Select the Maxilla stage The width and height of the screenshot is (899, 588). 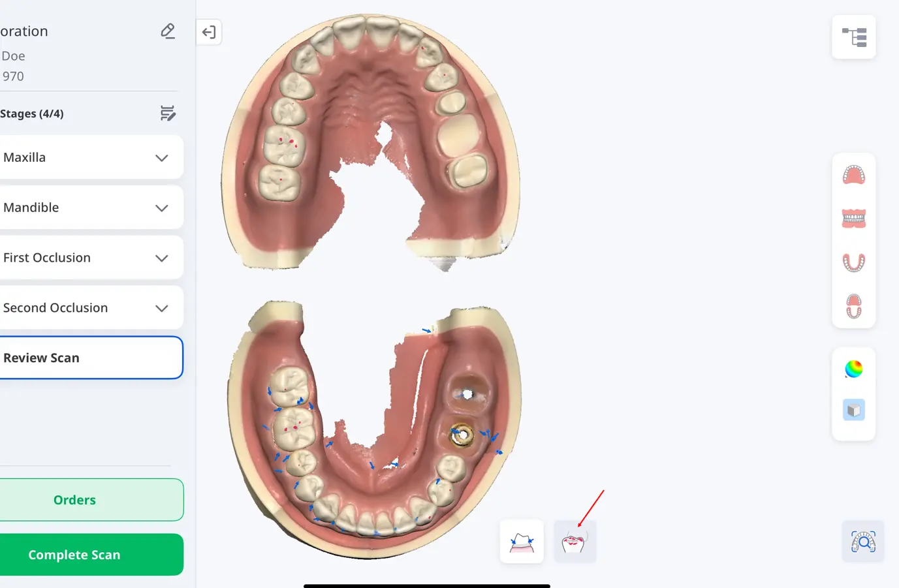(91, 157)
